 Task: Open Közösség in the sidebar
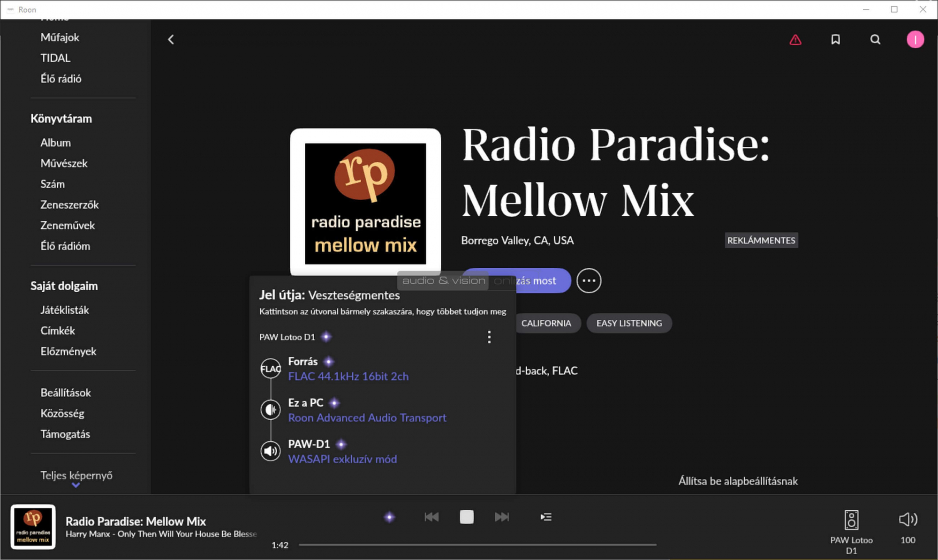point(62,413)
